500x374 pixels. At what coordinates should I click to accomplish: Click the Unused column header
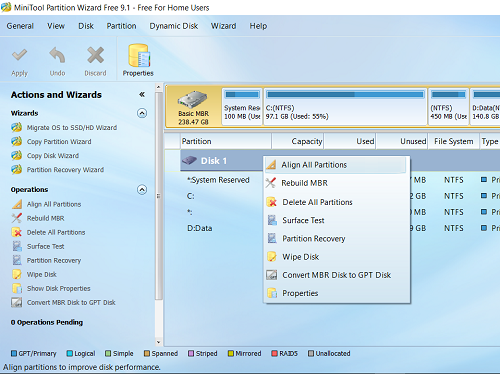coord(402,141)
